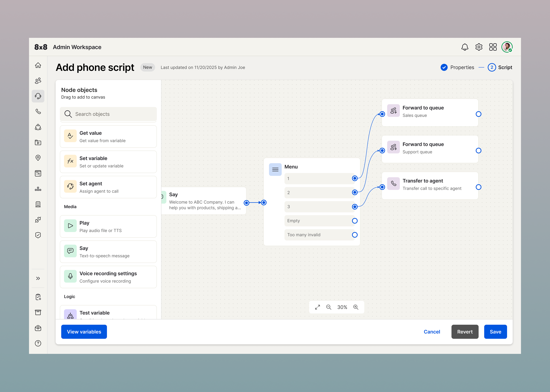Open the settings gear icon
Screen dimensions: 550x392
coord(479,47)
